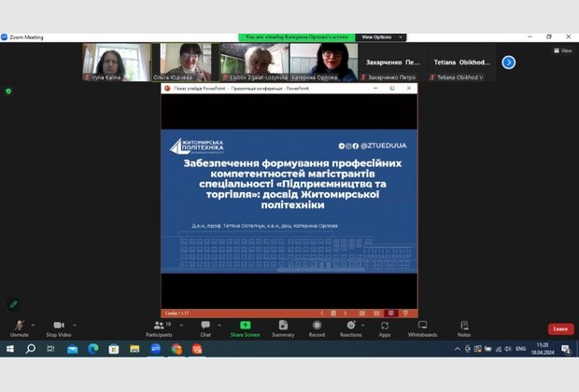
Task: Click the green Share Screen icon
Action: [245, 325]
